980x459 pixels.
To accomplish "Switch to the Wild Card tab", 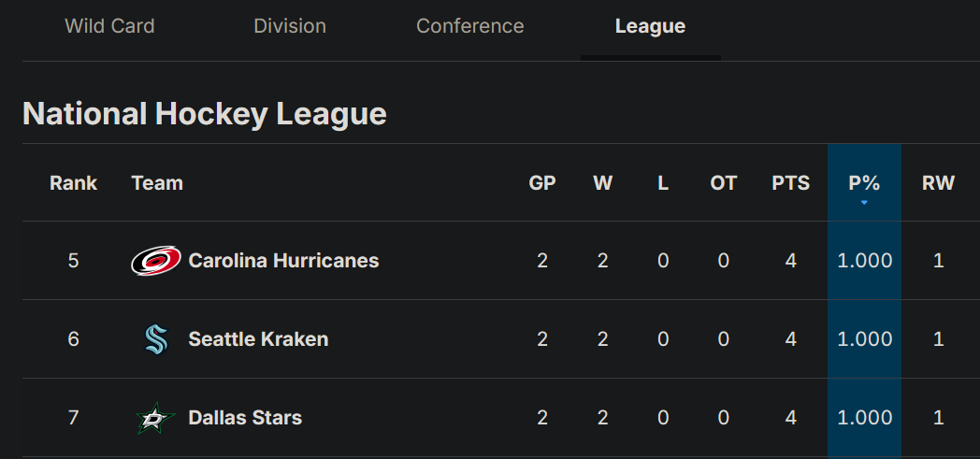I will click(x=110, y=26).
